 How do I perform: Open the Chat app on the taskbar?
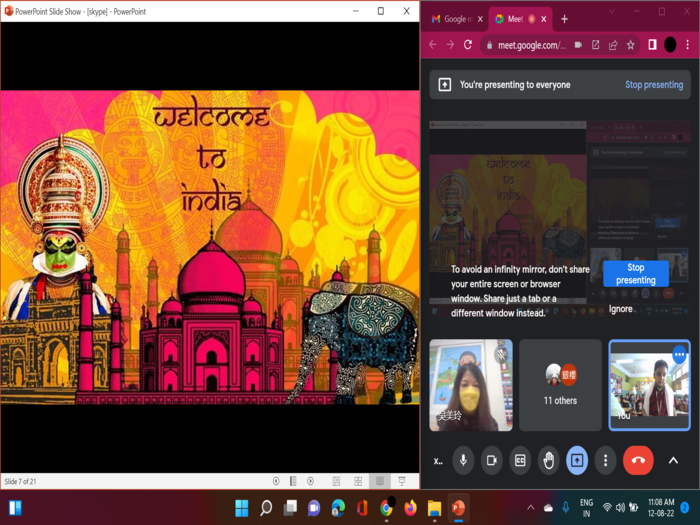pyautogui.click(x=314, y=508)
